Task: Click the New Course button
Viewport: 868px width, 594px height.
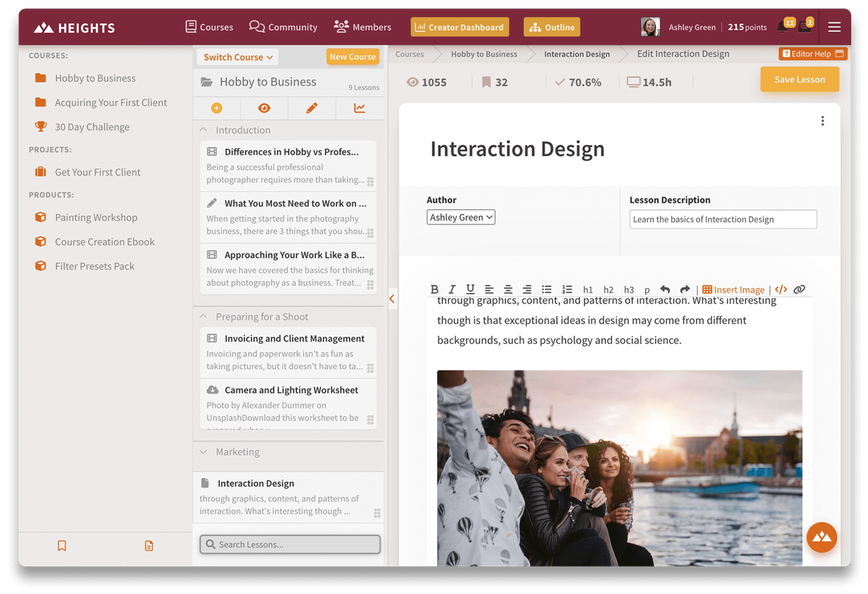Action: point(353,57)
